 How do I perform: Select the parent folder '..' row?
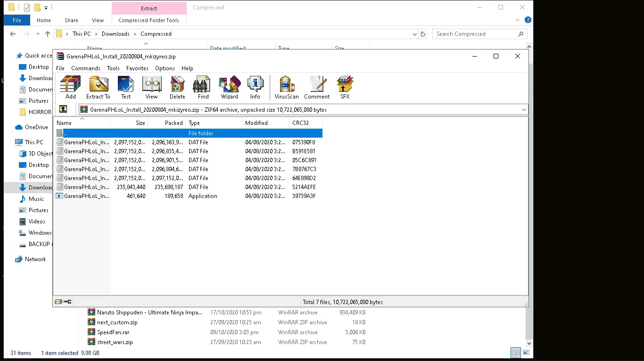point(189,133)
